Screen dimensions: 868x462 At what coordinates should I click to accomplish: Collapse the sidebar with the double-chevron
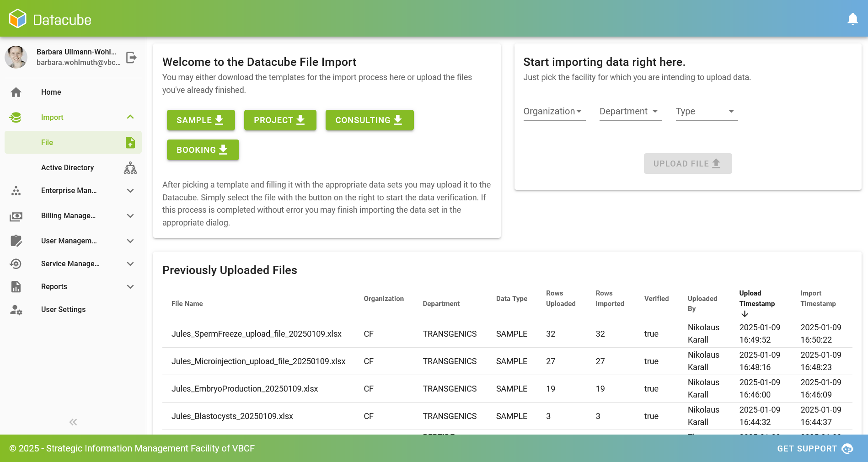(x=72, y=422)
